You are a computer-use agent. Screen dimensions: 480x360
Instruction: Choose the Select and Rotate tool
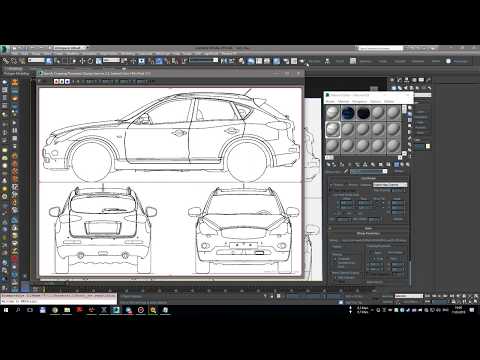(x=90, y=61)
